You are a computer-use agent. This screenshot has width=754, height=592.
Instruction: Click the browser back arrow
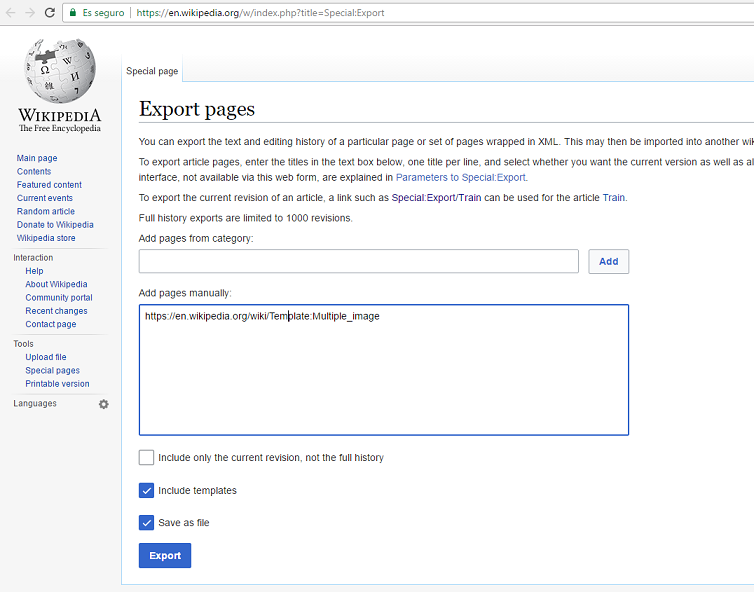[11, 13]
